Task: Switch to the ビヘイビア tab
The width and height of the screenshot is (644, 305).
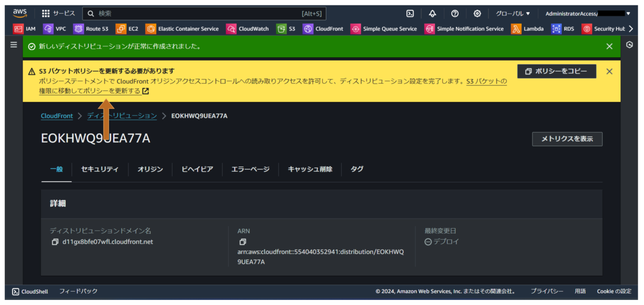Action: (x=197, y=169)
